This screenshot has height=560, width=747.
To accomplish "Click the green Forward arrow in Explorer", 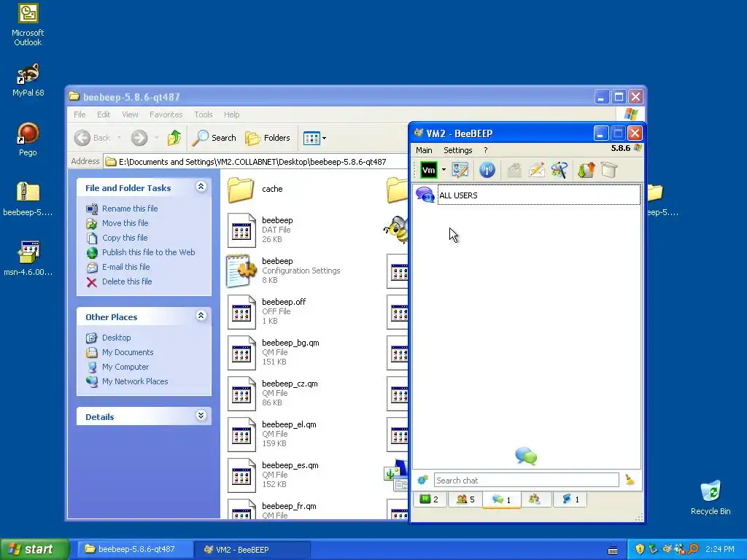I will click(x=139, y=138).
